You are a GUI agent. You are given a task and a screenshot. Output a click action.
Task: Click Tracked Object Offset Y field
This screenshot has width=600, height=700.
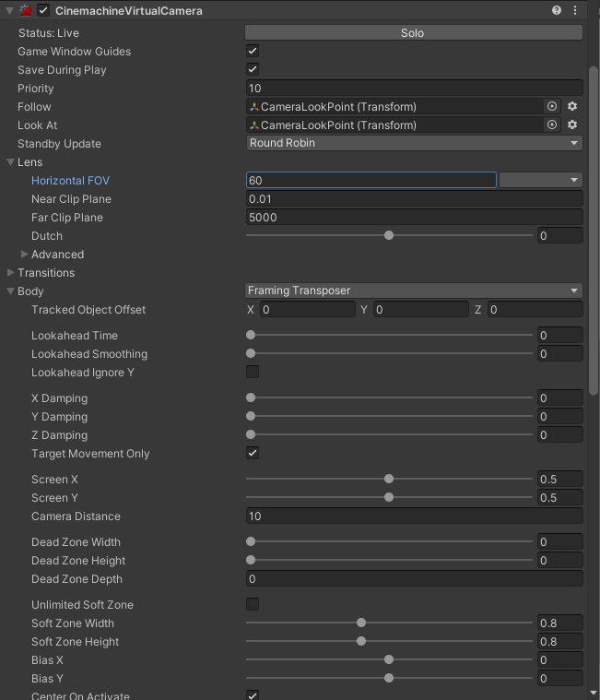pos(421,309)
